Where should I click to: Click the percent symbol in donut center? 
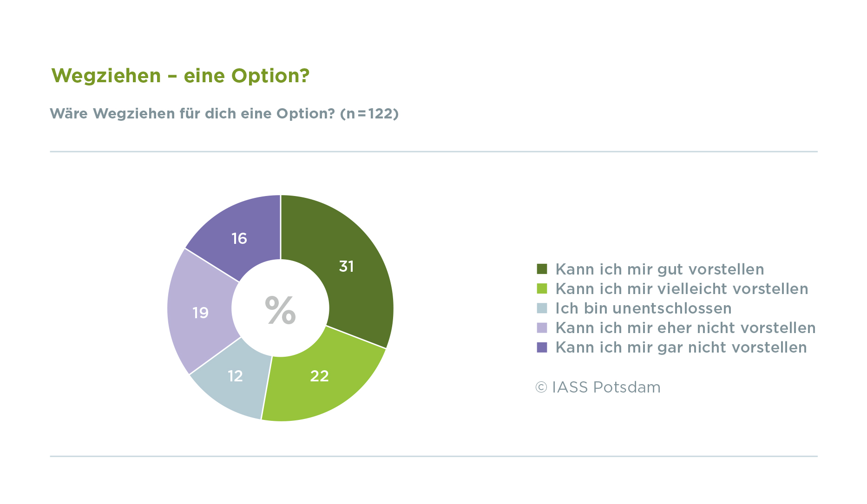(280, 309)
